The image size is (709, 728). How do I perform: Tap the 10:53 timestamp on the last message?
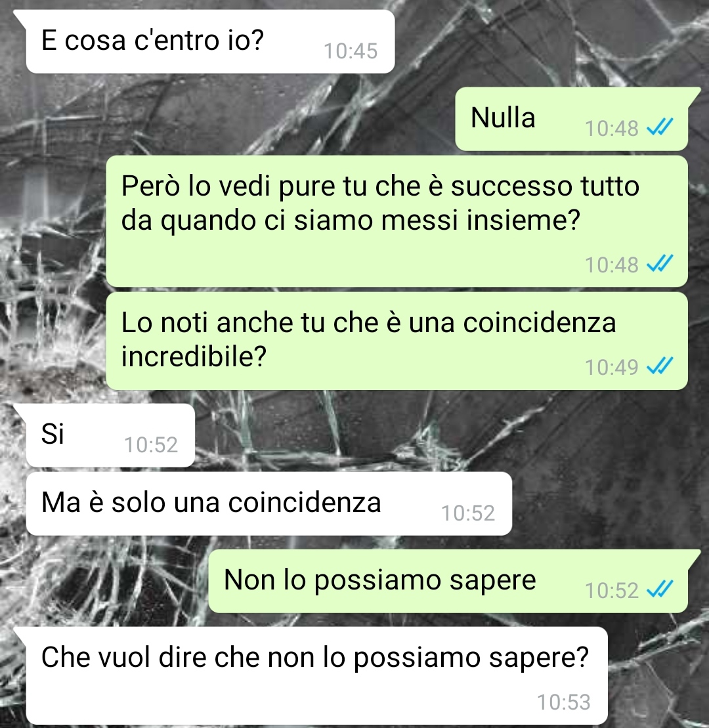[564, 702]
